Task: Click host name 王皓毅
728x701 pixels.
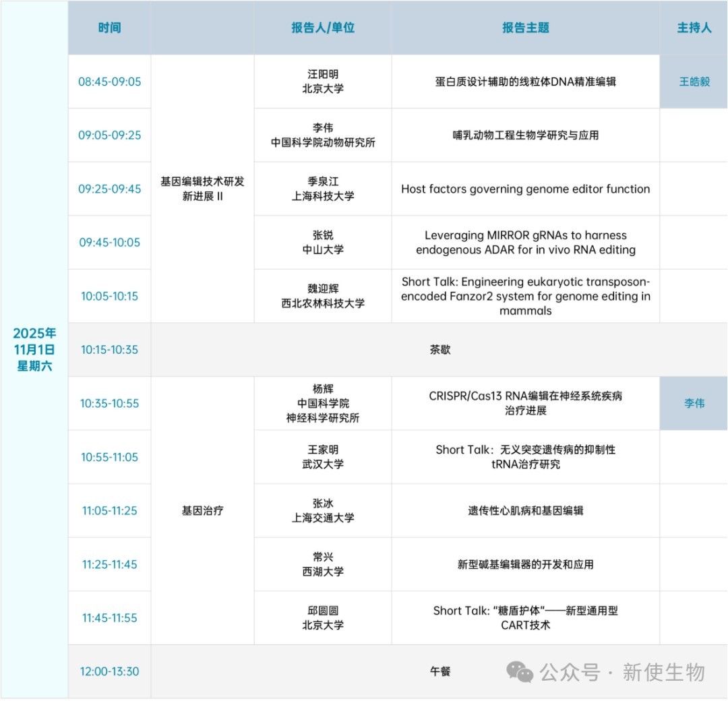Action: coord(694,82)
